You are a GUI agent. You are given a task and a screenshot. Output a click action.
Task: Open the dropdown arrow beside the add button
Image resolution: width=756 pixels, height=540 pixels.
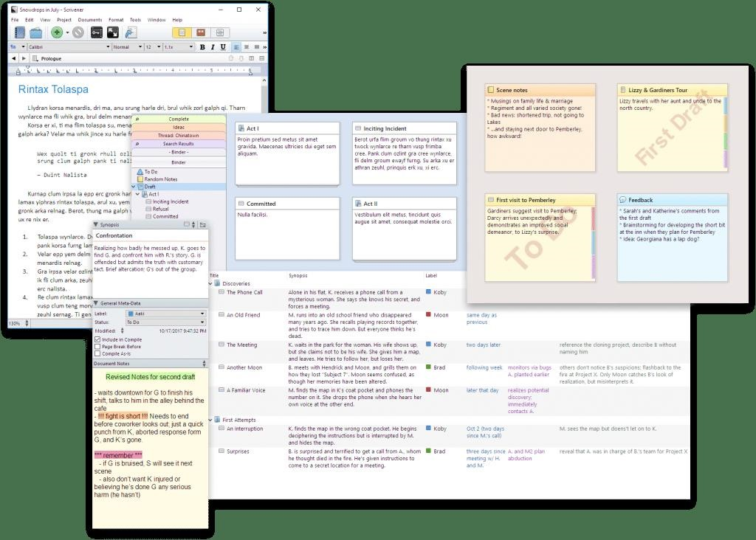(67, 33)
